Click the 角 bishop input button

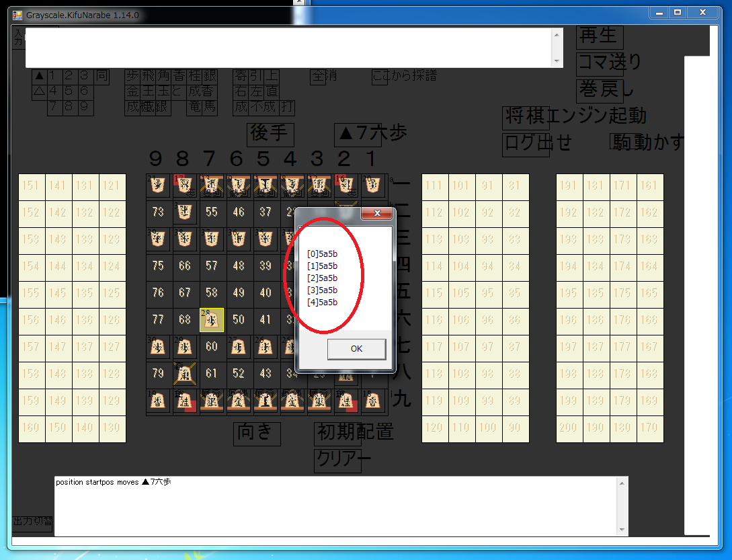point(163,76)
